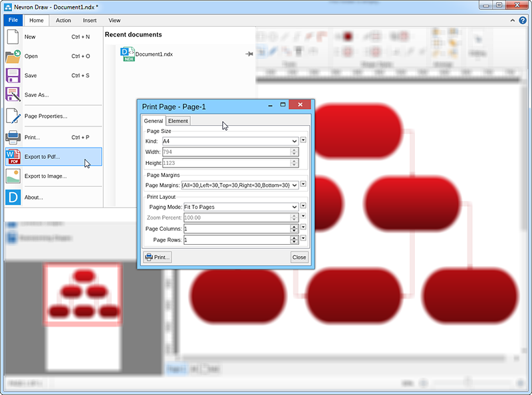Screen dimensions: 532x395
Task: Select the Element tab in Print Page dialog
Action: [178, 121]
